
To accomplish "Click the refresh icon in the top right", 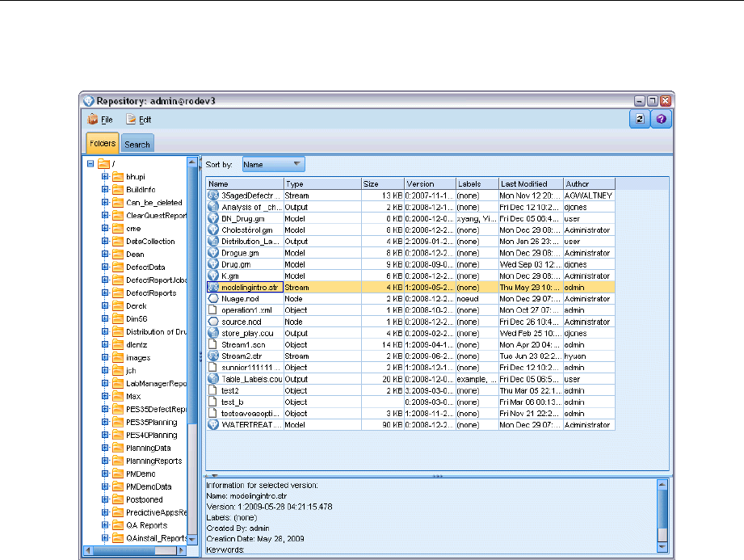I will click(639, 119).
